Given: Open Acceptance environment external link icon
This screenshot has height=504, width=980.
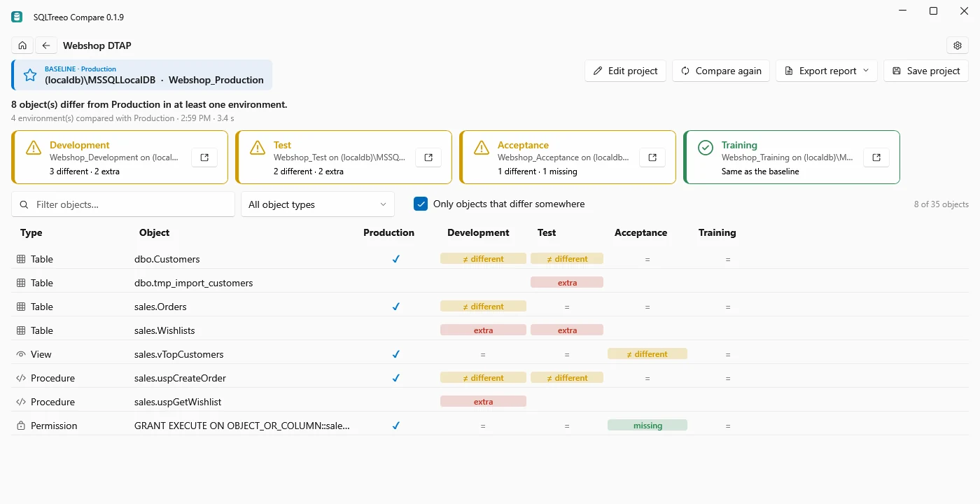Looking at the screenshot, I should [652, 157].
